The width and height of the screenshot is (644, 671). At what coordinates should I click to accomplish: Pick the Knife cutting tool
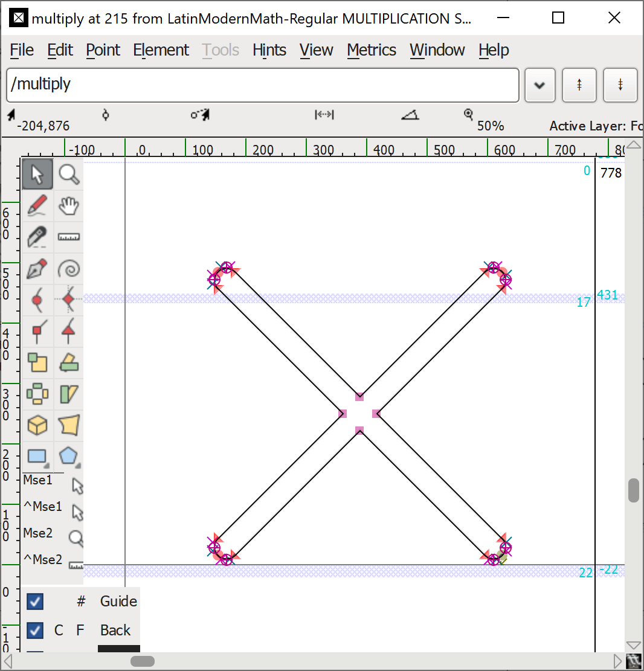(37, 237)
